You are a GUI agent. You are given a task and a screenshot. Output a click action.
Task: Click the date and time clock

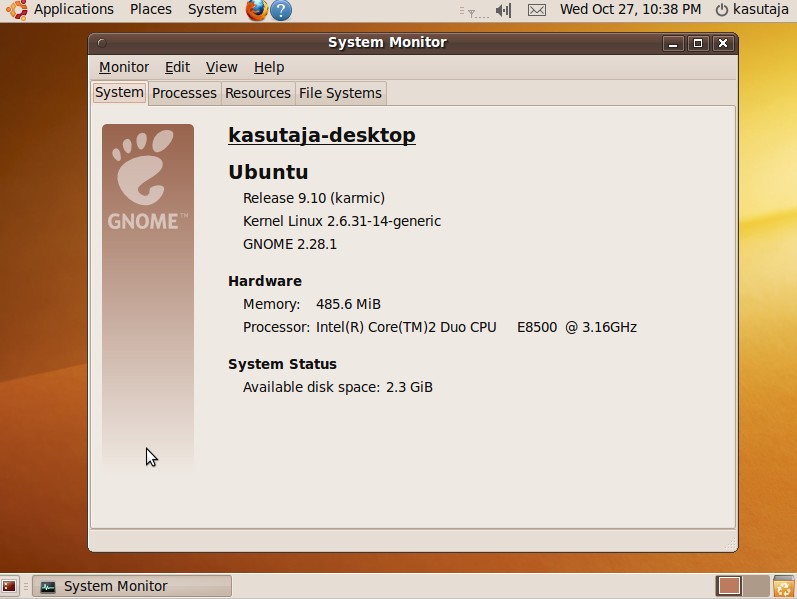tap(630, 10)
